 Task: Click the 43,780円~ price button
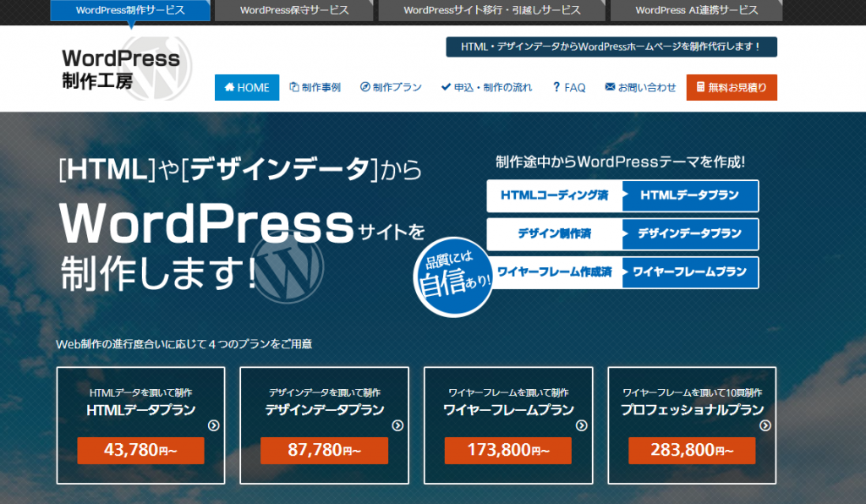(x=141, y=451)
